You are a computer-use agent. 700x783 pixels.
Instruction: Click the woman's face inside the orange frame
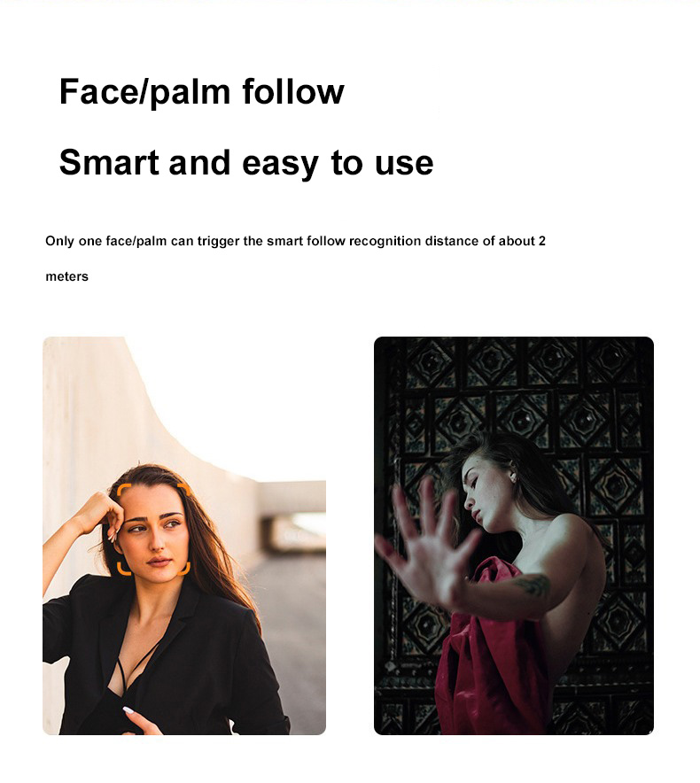tap(155, 531)
